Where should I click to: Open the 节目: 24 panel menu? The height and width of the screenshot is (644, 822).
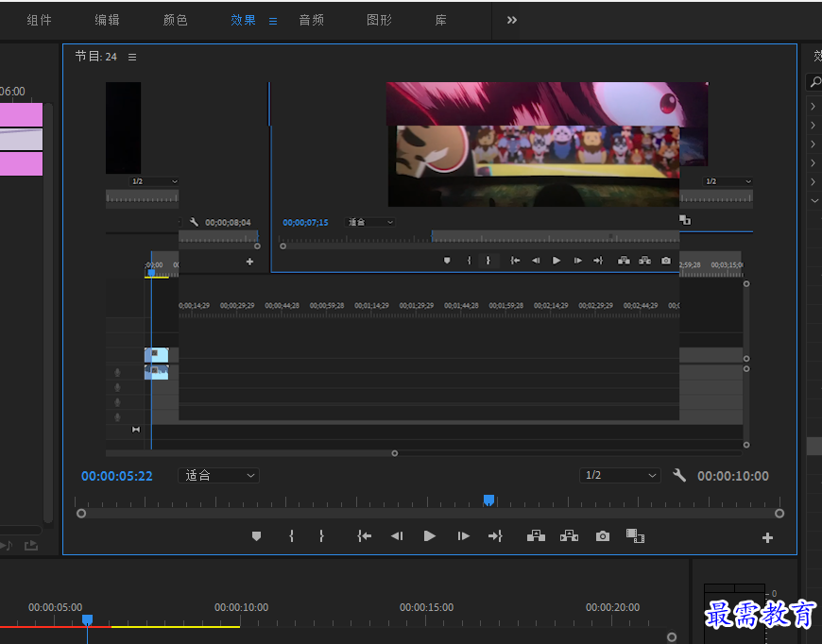coord(132,57)
